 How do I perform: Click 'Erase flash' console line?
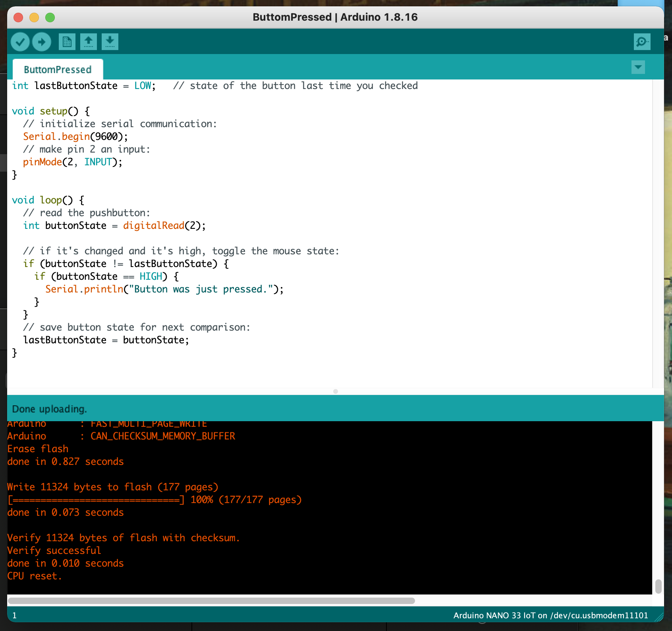click(x=38, y=449)
